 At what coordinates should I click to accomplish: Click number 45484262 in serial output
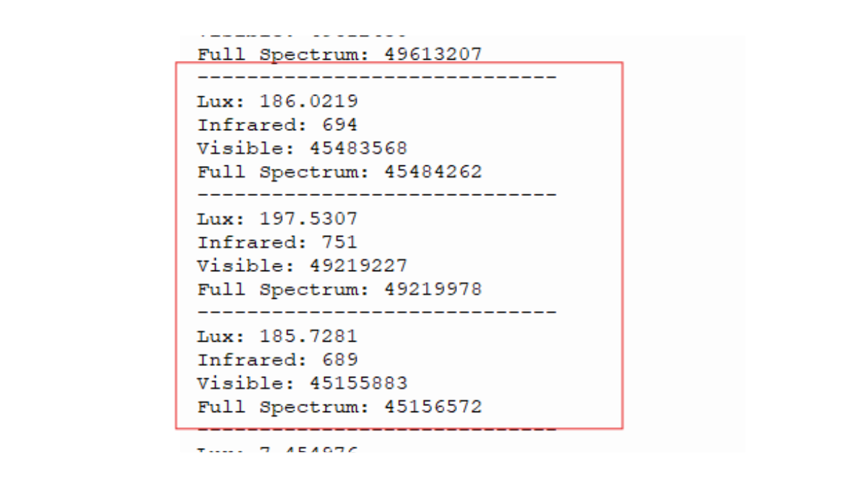(433, 172)
